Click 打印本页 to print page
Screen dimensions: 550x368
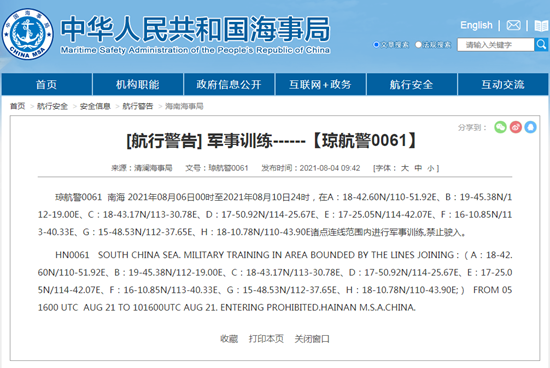point(266,339)
